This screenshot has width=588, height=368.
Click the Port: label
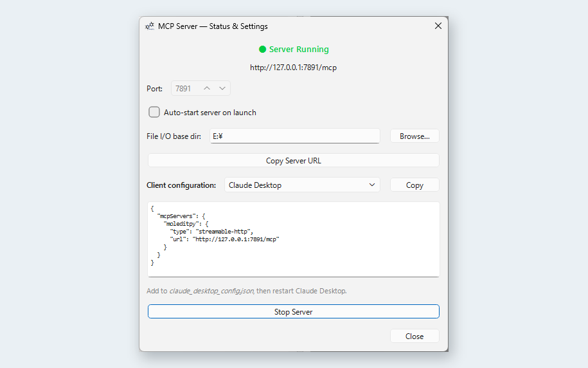coord(154,89)
